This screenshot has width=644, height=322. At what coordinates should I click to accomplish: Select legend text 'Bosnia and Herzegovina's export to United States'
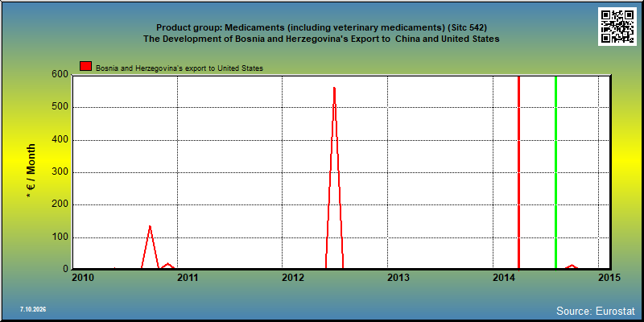click(x=179, y=68)
